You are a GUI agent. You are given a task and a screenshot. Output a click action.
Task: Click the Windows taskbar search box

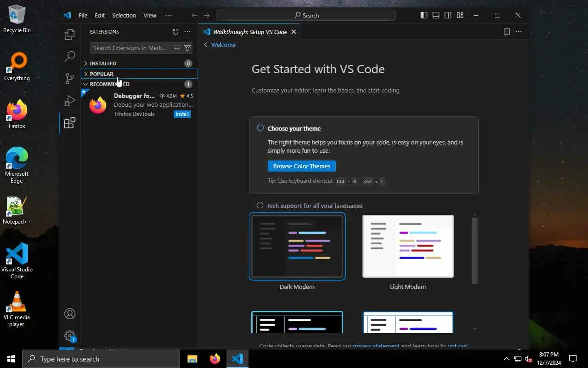click(101, 359)
